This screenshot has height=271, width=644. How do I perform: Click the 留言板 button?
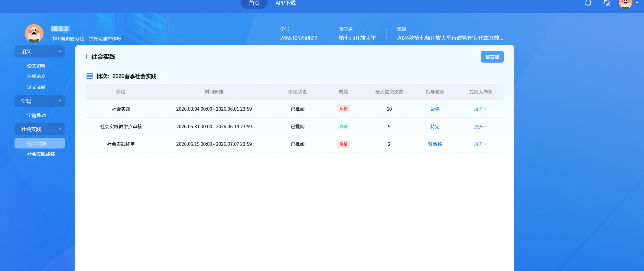(x=492, y=57)
